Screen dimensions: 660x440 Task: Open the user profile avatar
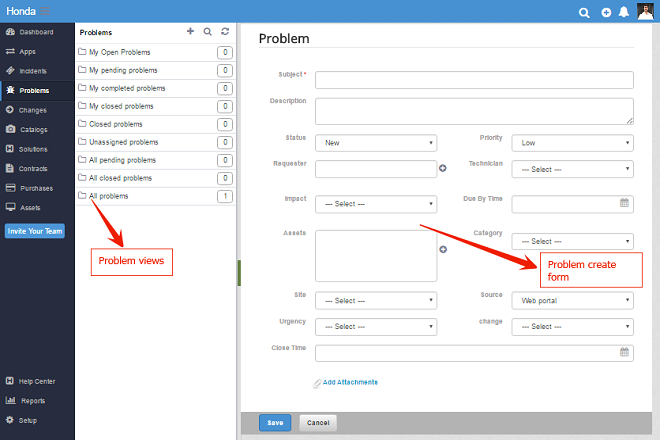pyautogui.click(x=645, y=11)
